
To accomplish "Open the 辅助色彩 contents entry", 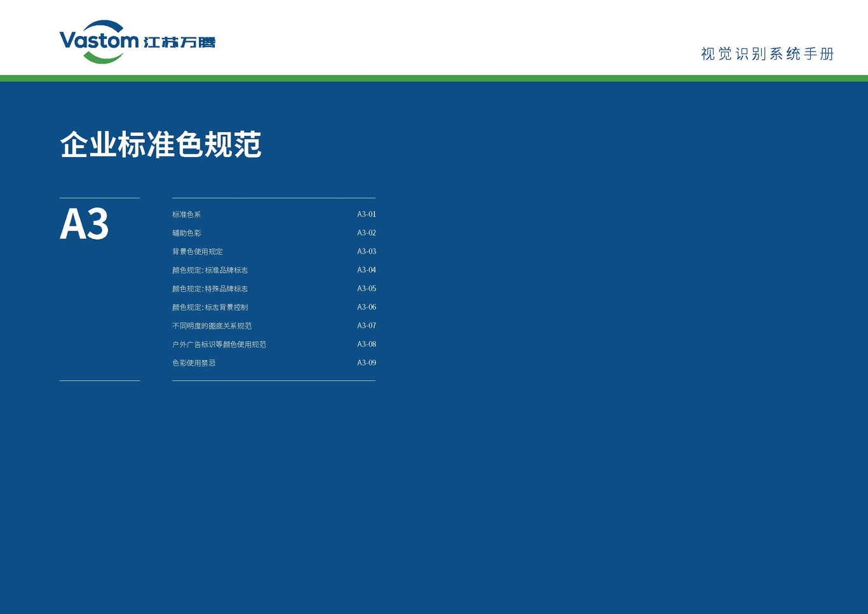I will (186, 233).
